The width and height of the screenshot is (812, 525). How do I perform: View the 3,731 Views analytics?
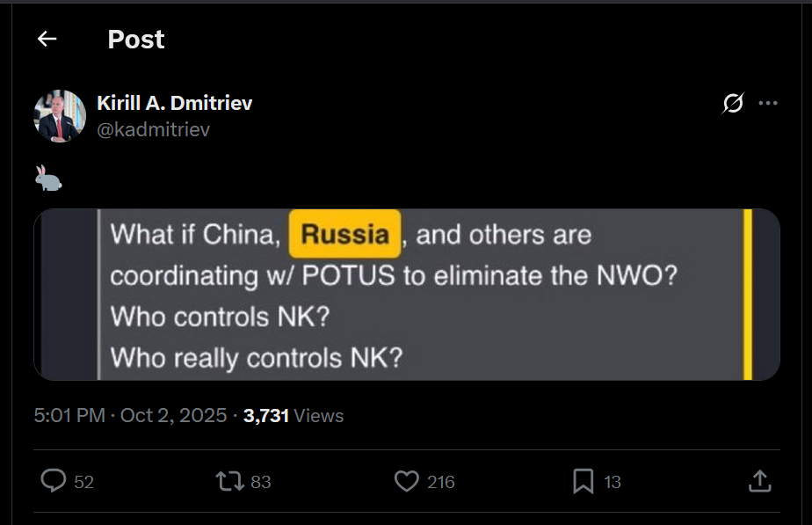pos(294,415)
